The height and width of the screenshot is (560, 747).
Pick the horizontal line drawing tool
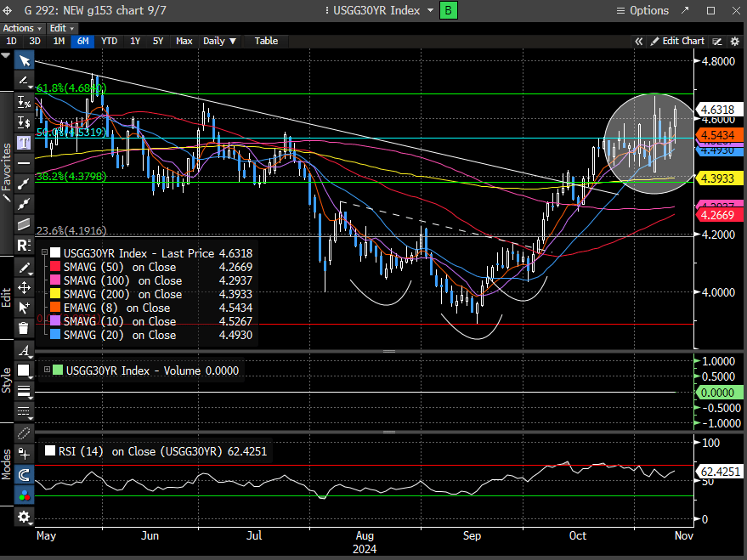(x=24, y=162)
